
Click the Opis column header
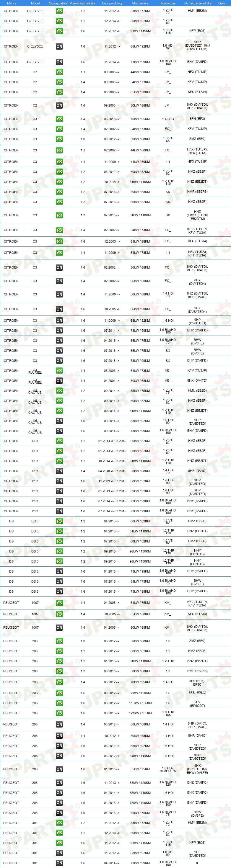click(222, 3)
